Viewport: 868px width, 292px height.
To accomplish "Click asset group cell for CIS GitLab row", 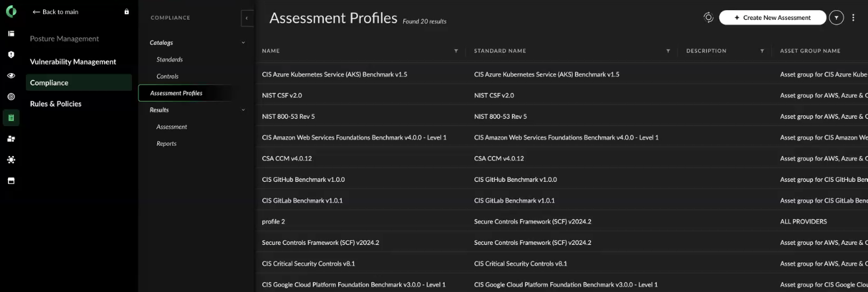I will [x=824, y=200].
